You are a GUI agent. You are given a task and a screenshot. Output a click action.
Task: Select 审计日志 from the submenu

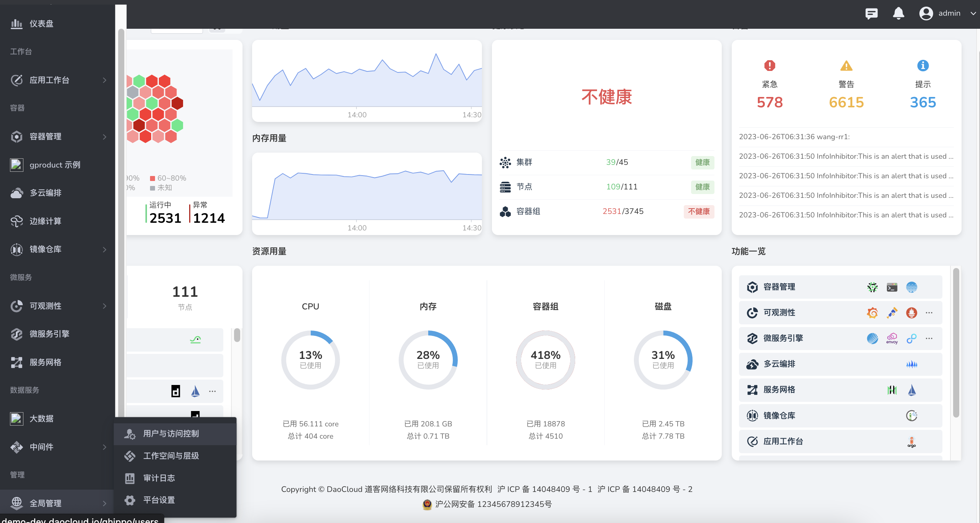tap(175, 478)
